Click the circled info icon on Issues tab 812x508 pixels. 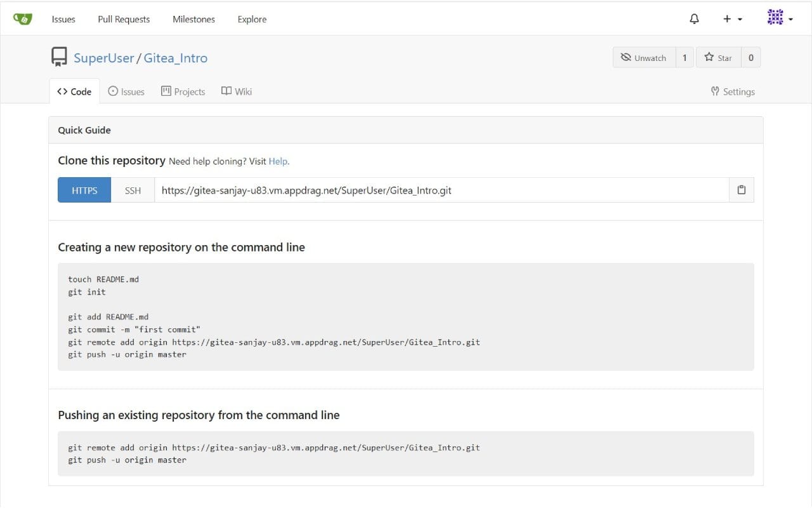point(110,91)
